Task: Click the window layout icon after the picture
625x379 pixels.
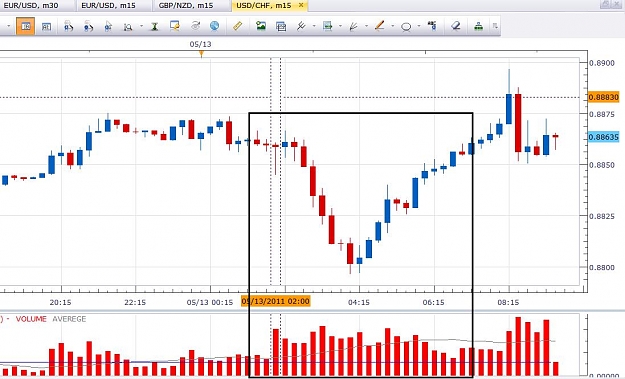Action: (281, 27)
